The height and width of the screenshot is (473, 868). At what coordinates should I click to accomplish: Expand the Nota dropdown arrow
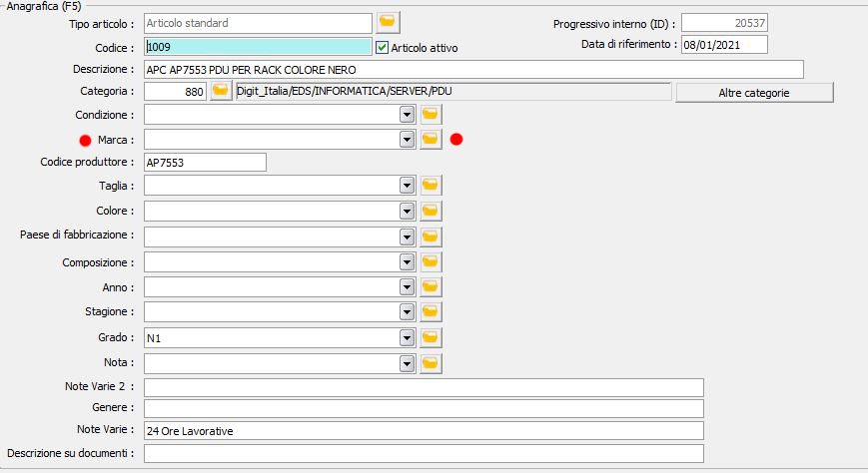click(407, 363)
